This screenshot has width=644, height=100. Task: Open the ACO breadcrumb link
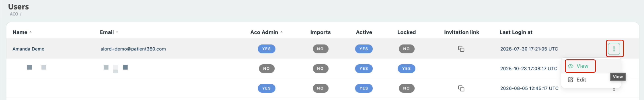coord(14,14)
